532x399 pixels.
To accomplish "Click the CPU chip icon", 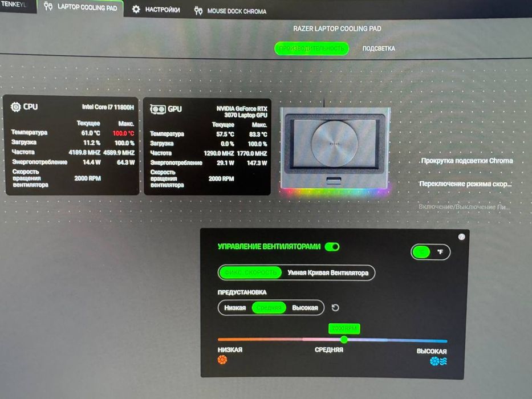I will (15, 107).
